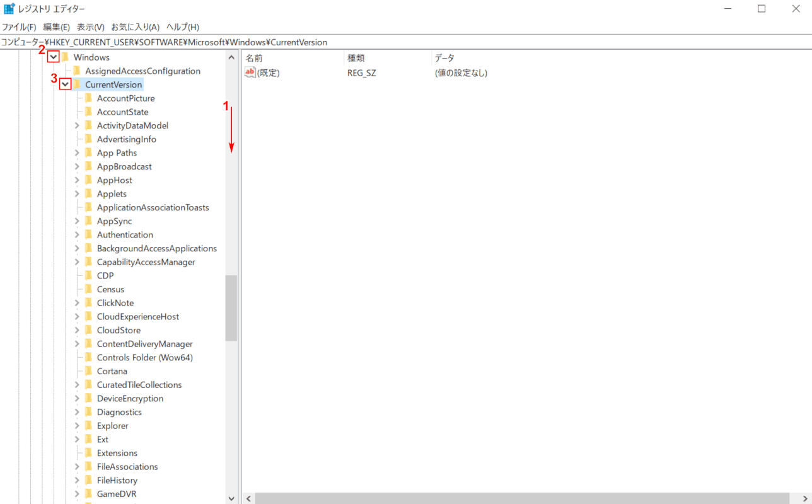Click the ApplicationAssociationToasts folder icon
The image size is (812, 504).
click(x=88, y=207)
